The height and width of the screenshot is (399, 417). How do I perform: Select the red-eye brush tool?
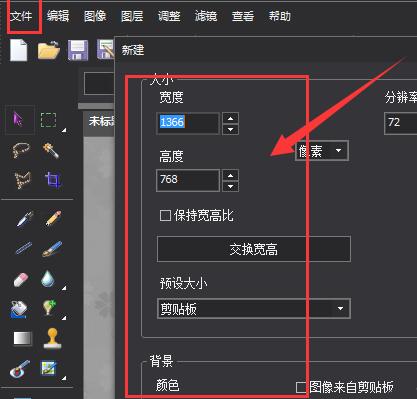pyautogui.click(x=20, y=369)
